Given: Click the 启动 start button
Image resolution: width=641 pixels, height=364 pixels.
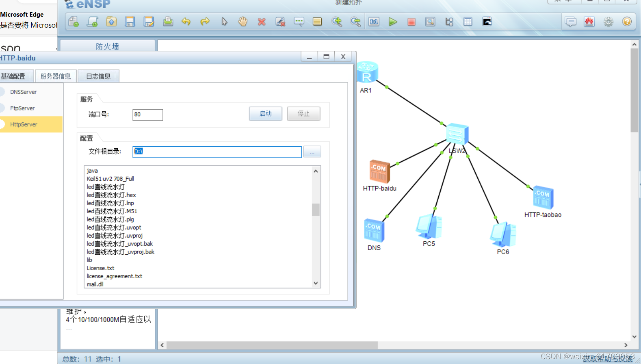Looking at the screenshot, I should click(x=266, y=114).
